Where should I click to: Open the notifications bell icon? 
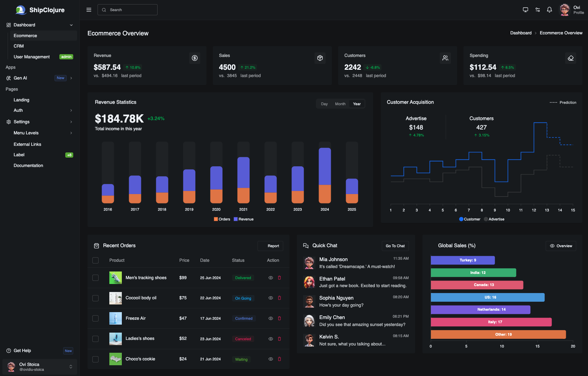tap(549, 9)
